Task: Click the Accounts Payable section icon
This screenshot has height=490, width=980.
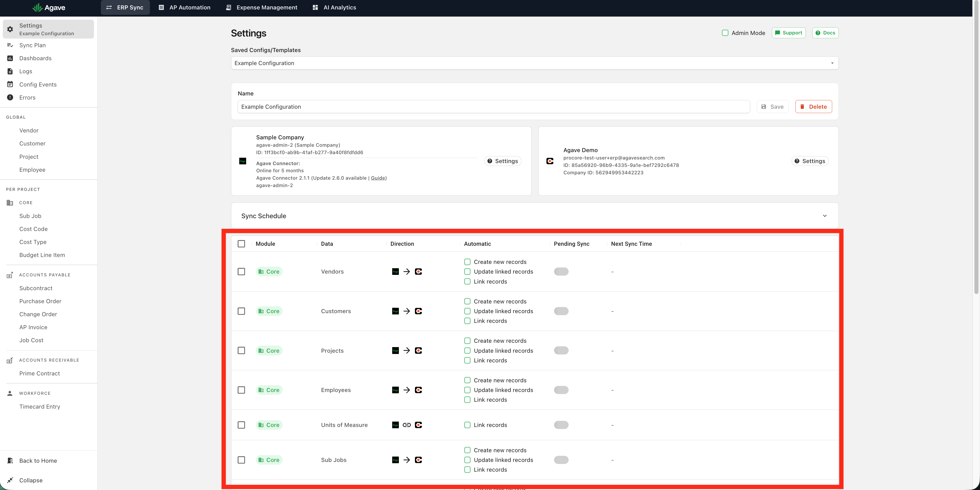Action: [10, 275]
